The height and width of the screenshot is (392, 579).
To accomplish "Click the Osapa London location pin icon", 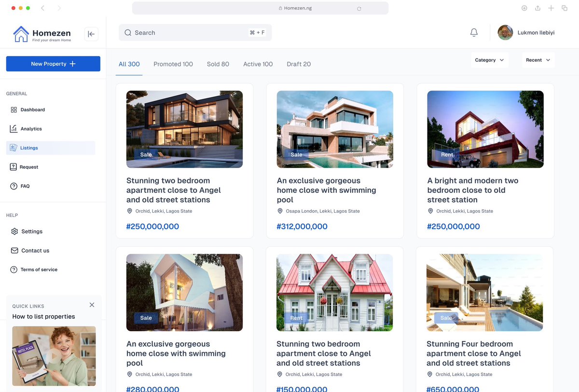I will pos(280,211).
